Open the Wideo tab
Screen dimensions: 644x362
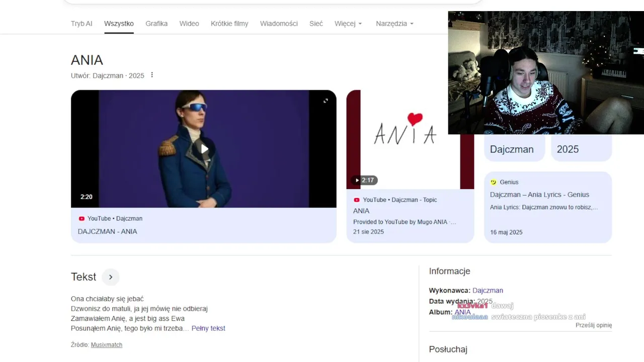click(189, 24)
